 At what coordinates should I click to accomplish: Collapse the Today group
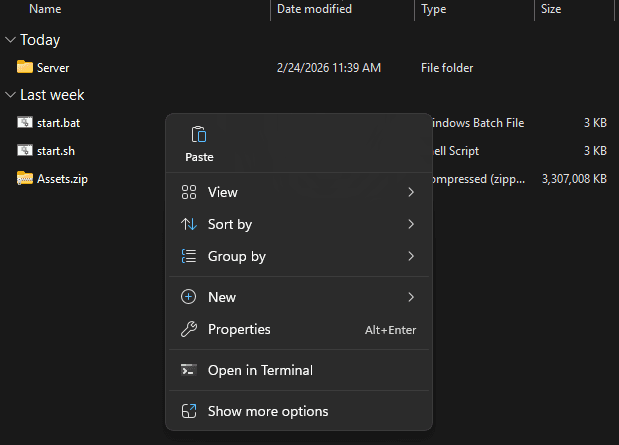click(10, 40)
